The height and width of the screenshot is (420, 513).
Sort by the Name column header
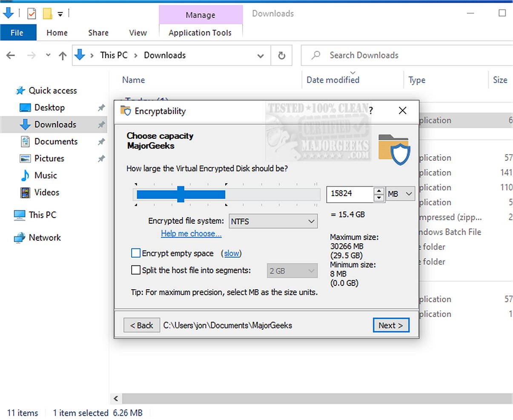tap(133, 80)
